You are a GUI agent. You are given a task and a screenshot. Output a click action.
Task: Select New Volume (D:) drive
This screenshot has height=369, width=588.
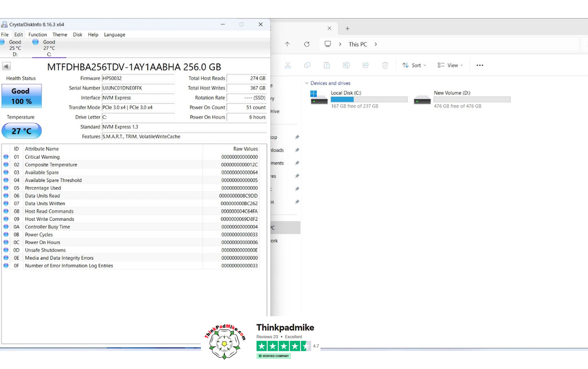[462, 99]
